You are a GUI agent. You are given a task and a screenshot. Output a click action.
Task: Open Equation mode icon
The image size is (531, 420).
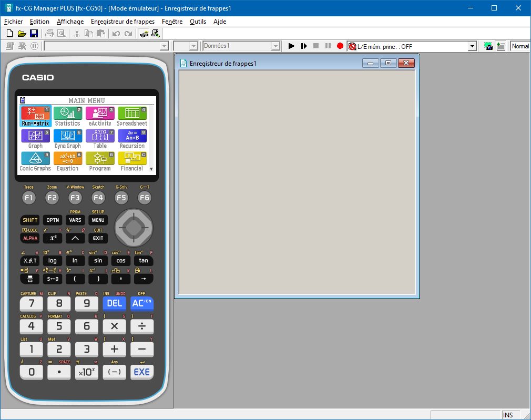[67, 161]
